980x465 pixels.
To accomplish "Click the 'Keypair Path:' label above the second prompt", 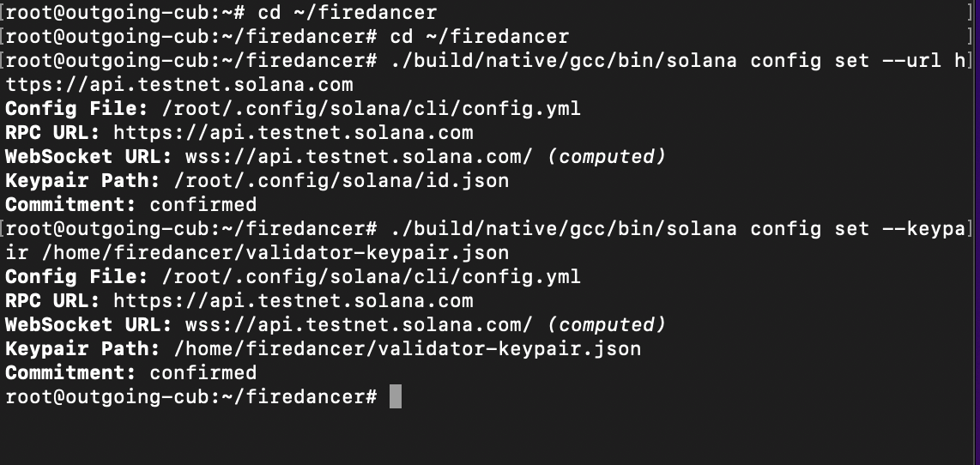I will [82, 181].
